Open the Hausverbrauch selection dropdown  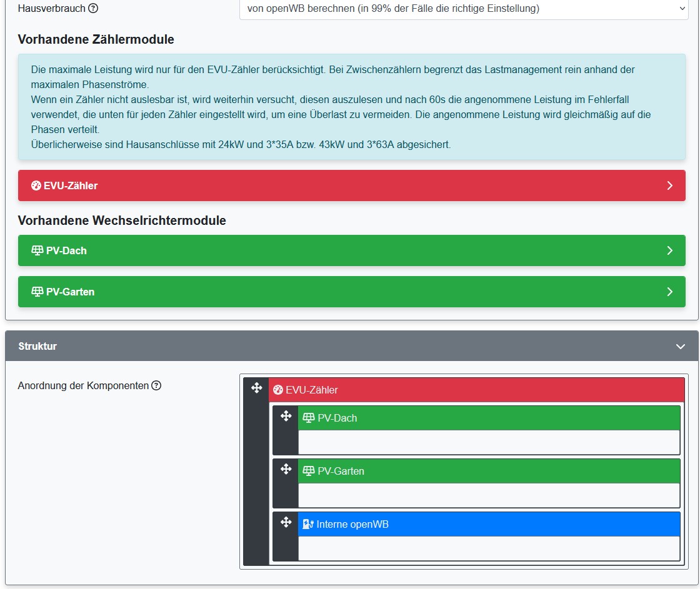pos(462,9)
